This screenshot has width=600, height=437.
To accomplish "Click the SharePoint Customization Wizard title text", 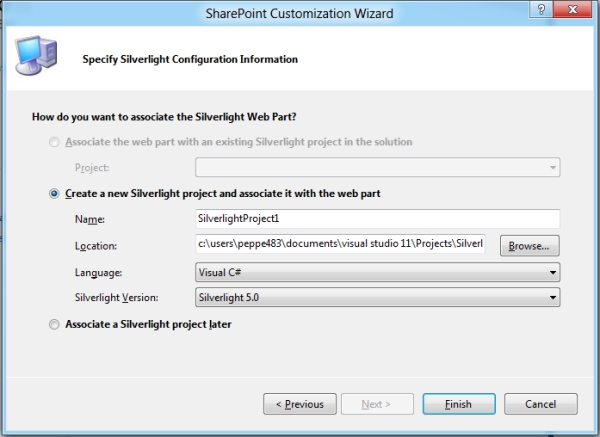I will (300, 13).
